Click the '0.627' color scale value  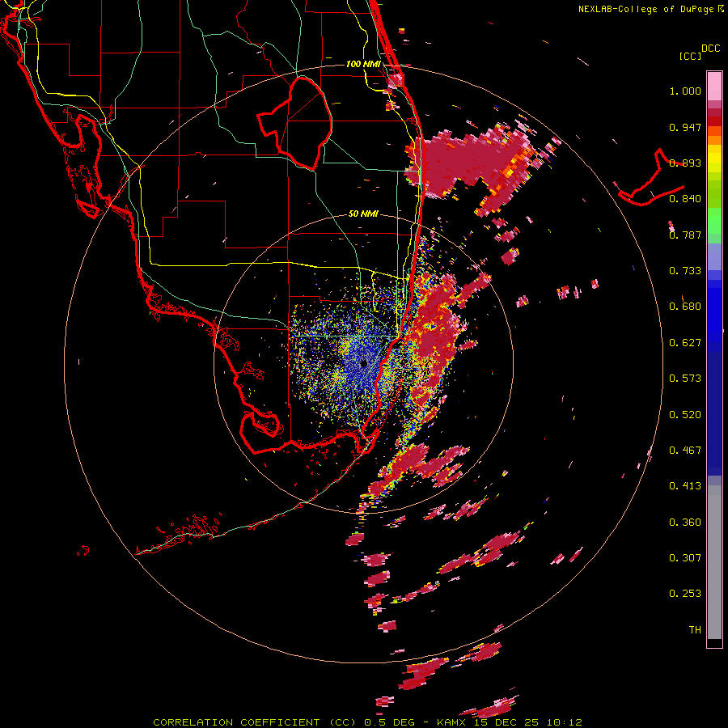coord(685,343)
